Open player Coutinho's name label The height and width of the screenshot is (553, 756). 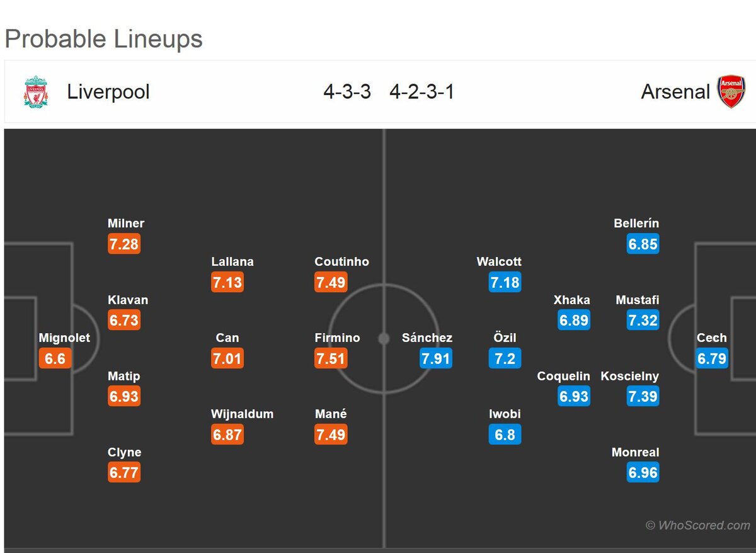[x=341, y=261]
